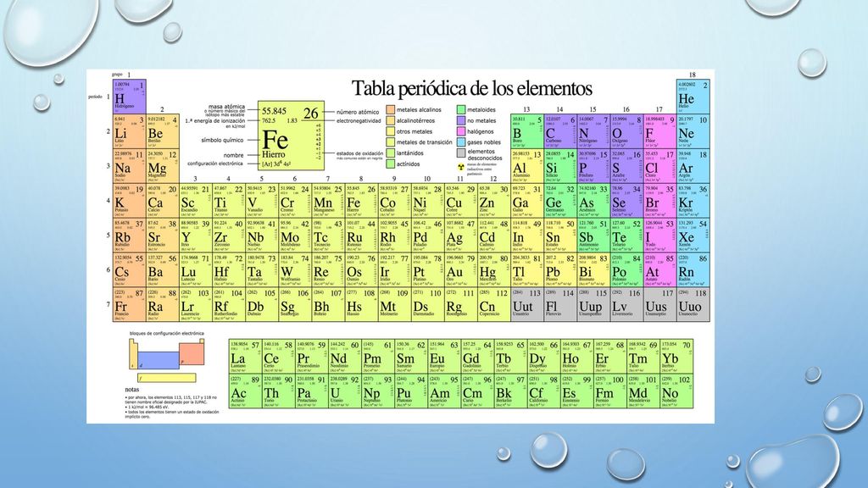Click the 'electronegatividad' legend label
Image resolution: width=868 pixels, height=488 pixels.
(x=359, y=120)
